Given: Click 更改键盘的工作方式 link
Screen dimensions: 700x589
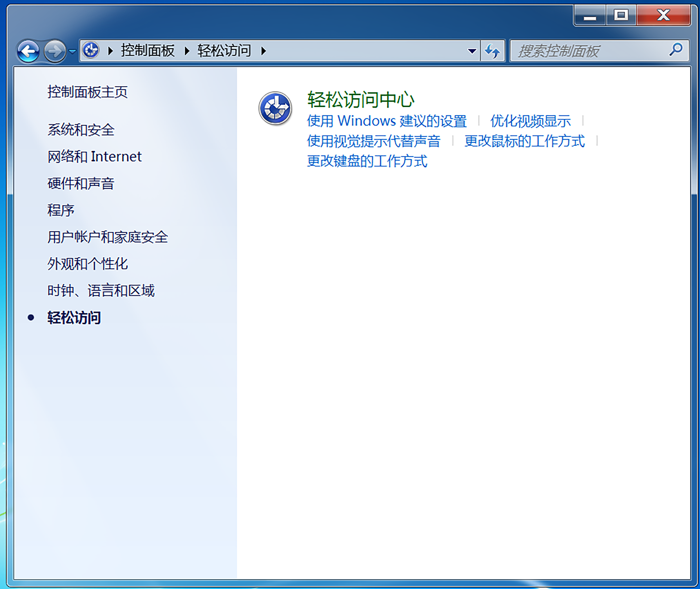Looking at the screenshot, I should [367, 161].
